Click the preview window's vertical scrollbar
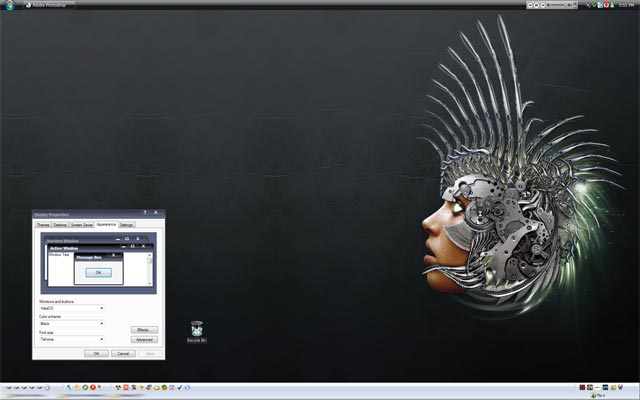640x400 pixels. (x=150, y=269)
